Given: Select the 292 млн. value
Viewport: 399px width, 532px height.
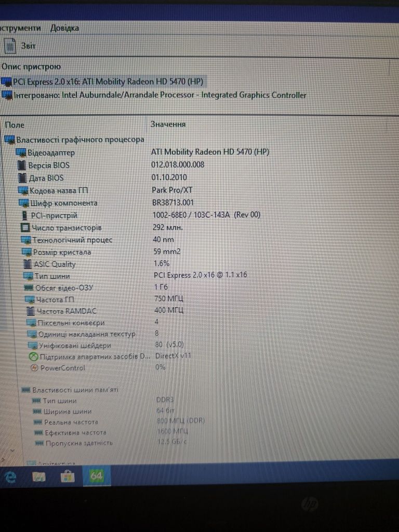Looking at the screenshot, I should (168, 228).
